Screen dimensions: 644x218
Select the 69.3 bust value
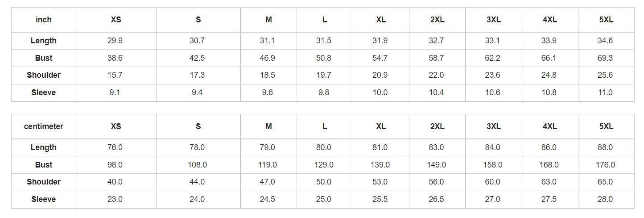click(x=605, y=58)
